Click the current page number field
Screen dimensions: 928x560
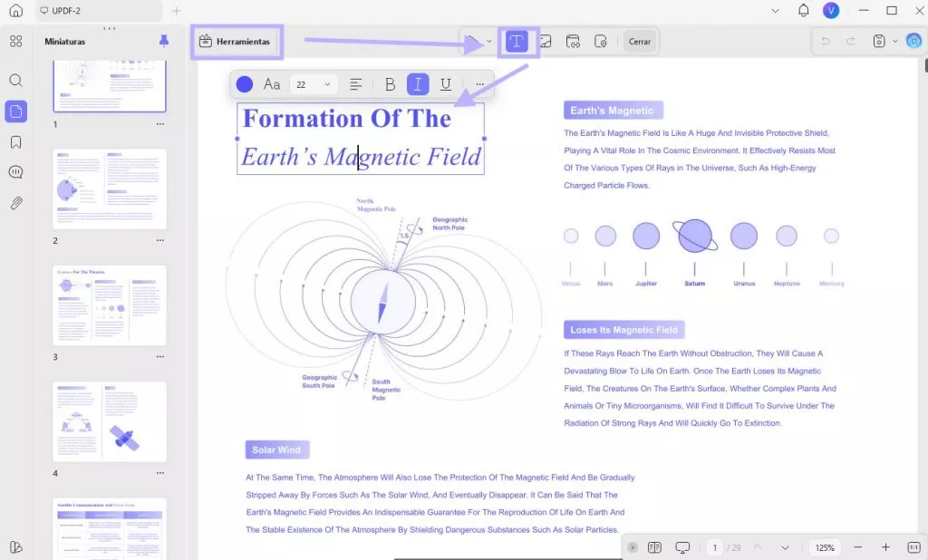[x=714, y=547]
